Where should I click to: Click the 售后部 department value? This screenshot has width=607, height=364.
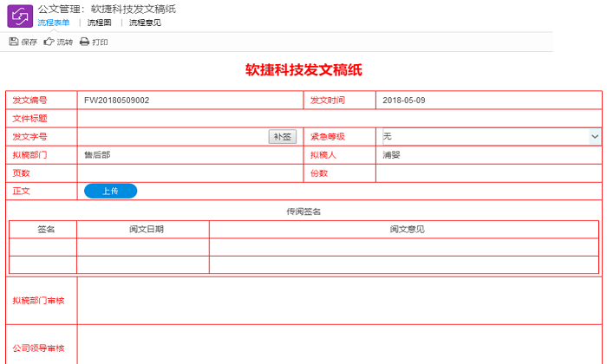point(97,155)
